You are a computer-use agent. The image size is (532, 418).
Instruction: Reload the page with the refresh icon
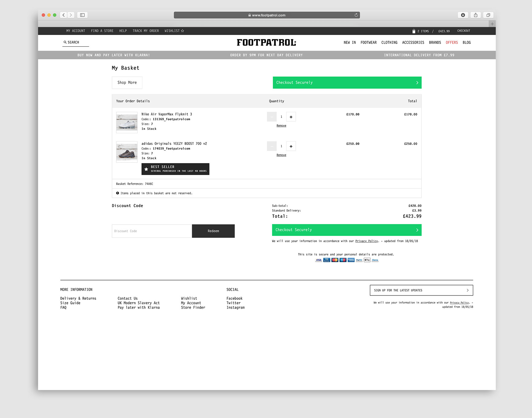356,15
